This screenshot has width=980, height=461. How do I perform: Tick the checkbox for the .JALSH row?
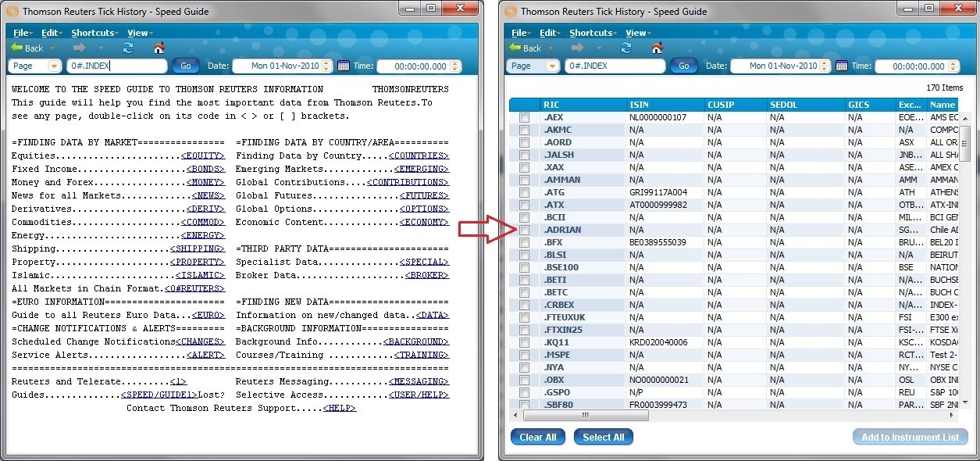525,155
